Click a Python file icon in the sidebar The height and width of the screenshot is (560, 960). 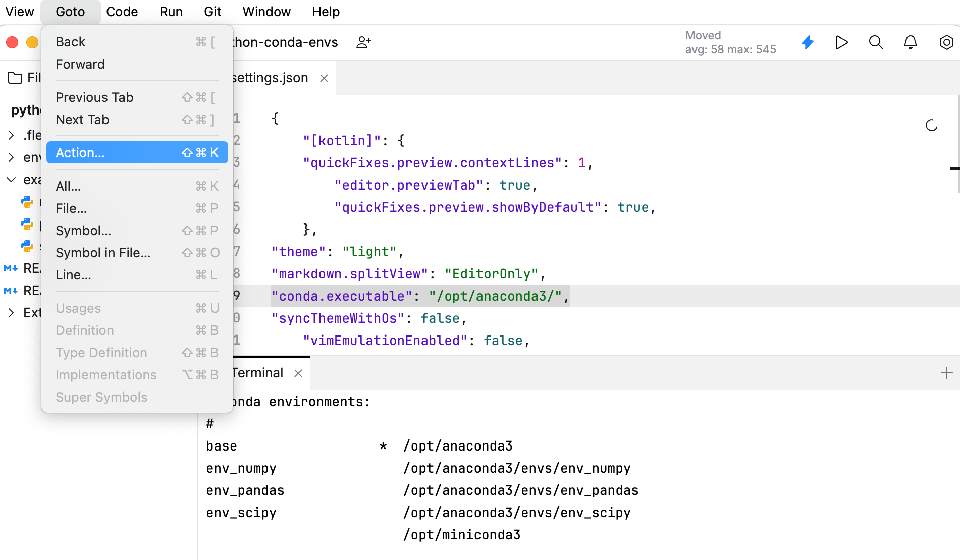point(26,202)
